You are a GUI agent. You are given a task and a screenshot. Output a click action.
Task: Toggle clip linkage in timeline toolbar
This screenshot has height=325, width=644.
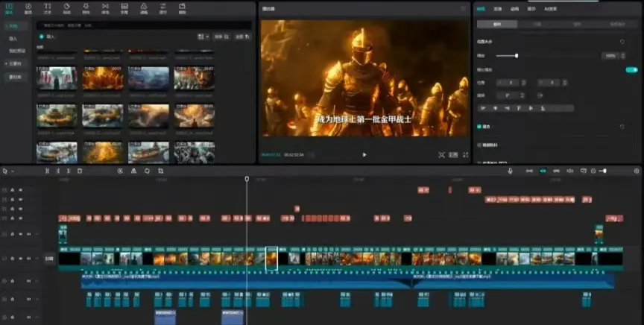[x=556, y=171]
